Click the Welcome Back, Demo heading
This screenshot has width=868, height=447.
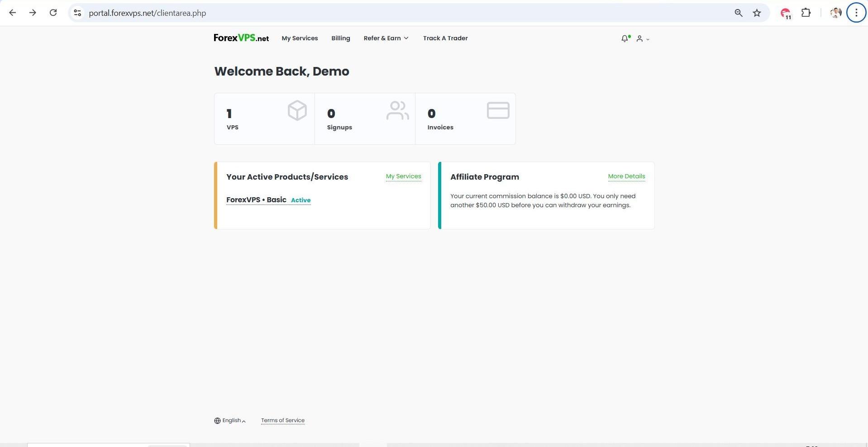[281, 71]
